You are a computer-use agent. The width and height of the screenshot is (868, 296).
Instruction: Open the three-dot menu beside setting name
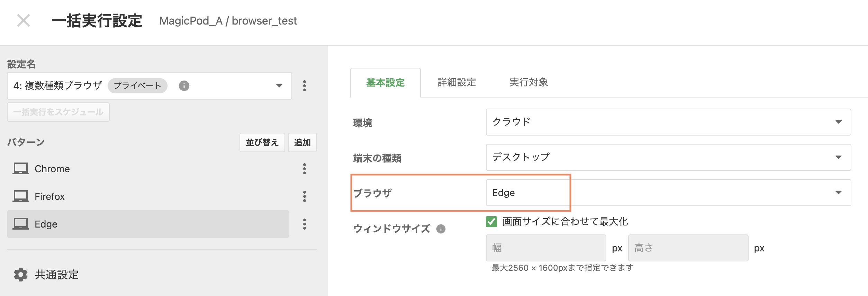[x=305, y=86]
